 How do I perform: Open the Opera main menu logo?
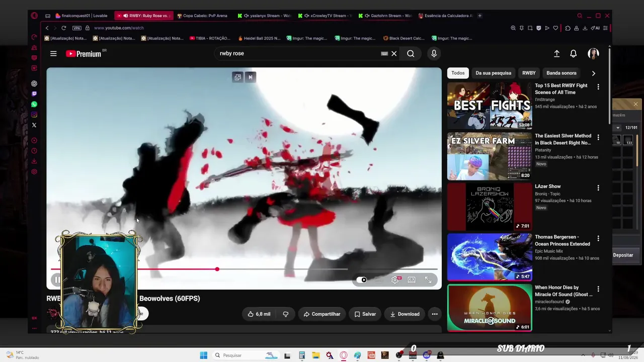(x=34, y=16)
